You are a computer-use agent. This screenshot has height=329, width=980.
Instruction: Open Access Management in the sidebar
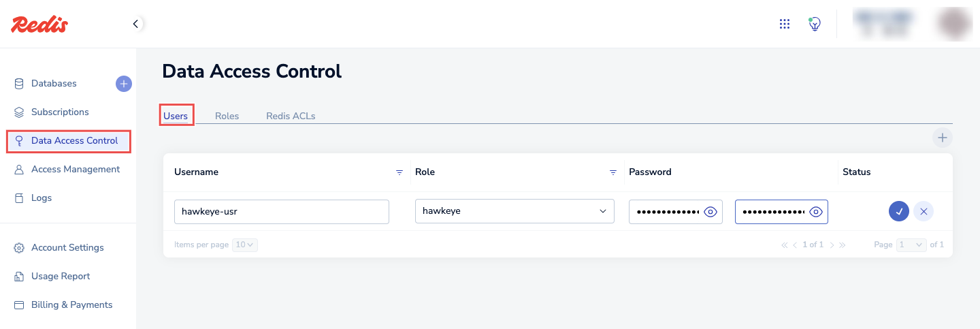75,170
